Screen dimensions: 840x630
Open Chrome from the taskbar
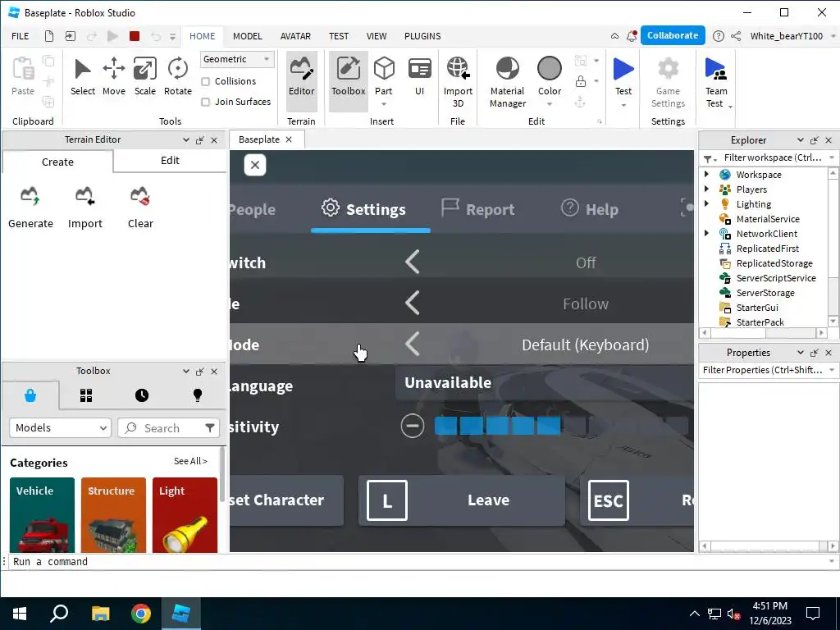click(140, 614)
